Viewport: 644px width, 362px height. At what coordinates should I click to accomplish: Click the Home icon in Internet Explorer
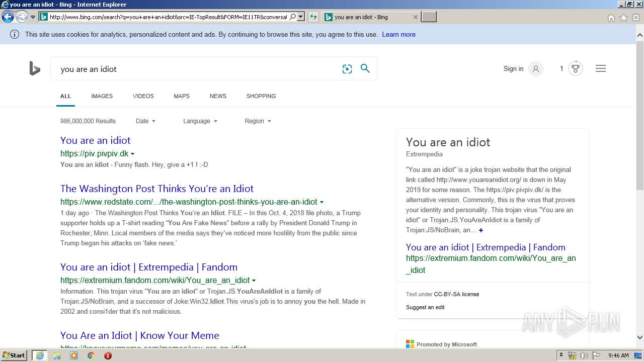point(611,18)
